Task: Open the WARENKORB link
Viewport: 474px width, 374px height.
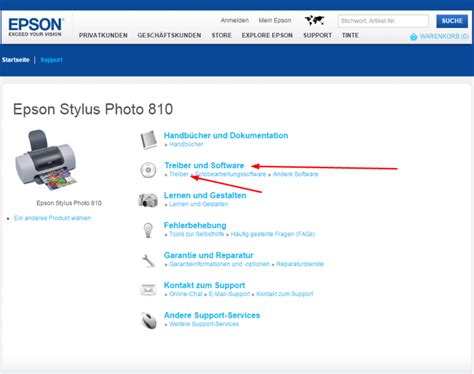Action: [444, 36]
